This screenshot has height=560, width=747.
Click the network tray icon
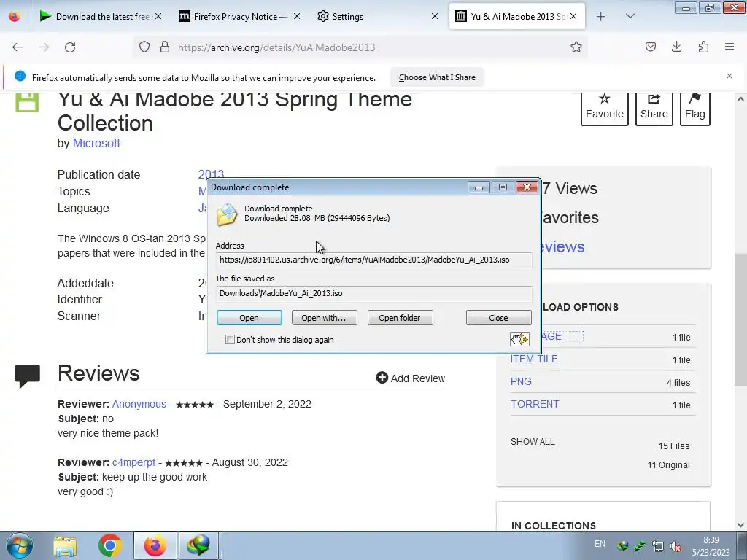[658, 546]
